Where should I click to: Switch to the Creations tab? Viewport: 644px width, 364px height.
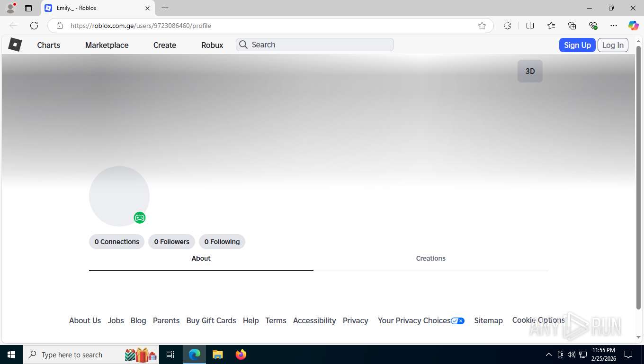[431, 259]
